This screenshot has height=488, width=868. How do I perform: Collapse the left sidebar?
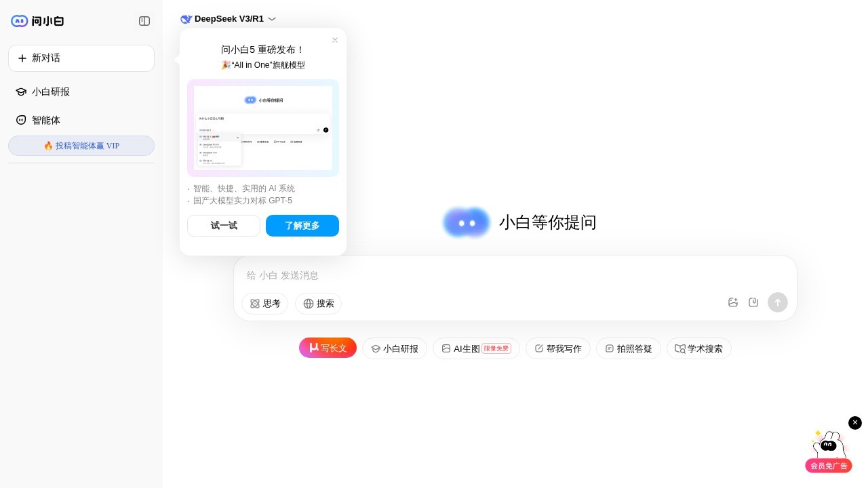[144, 21]
